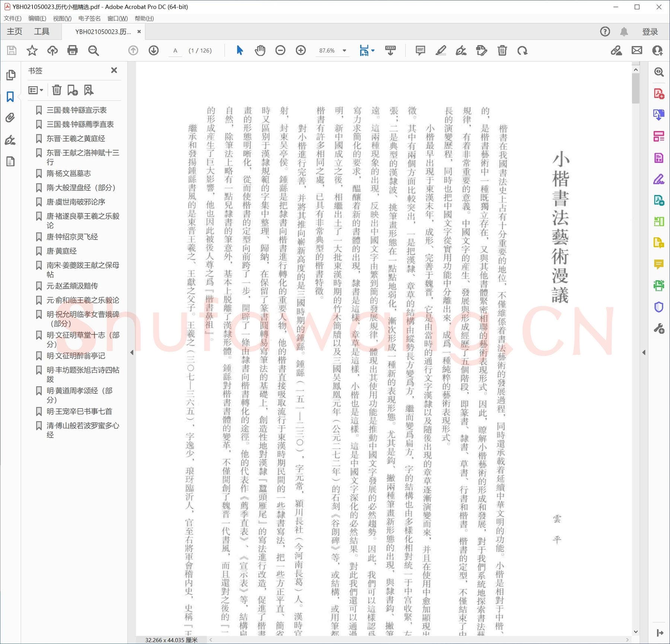670x644 pixels.
Task: Open attachments paperclip panel
Action: tap(10, 118)
